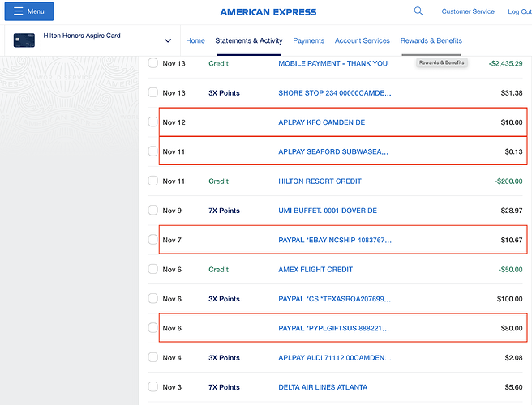Open APLPAY KFC CAMDEN DE transaction
This screenshot has width=532, height=405.
click(x=322, y=122)
